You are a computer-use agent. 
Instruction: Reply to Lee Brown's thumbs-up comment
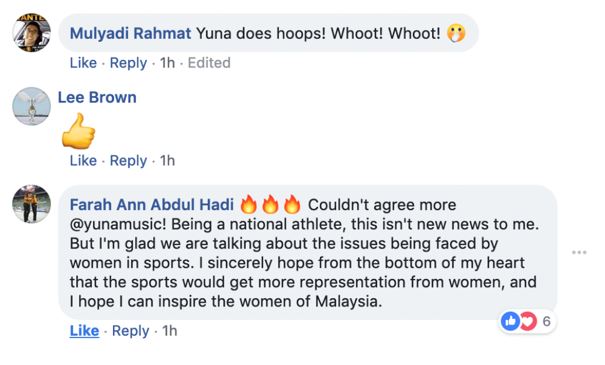coord(128,161)
